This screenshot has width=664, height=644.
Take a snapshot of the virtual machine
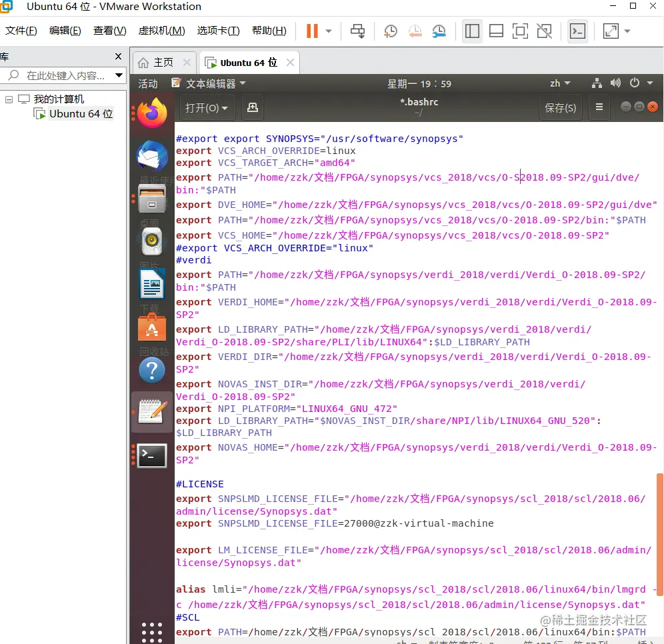coord(391,31)
